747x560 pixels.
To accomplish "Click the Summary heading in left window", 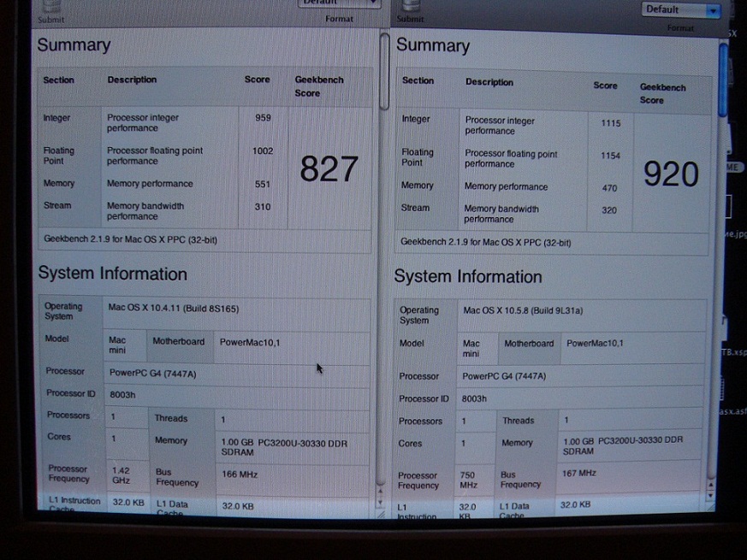I will click(74, 45).
